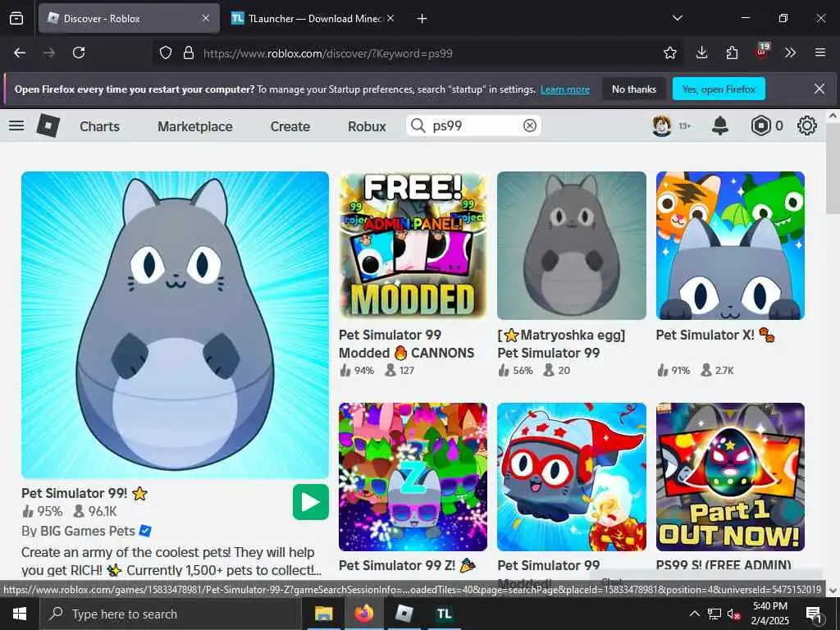The image size is (840, 630).
Task: Open the Robux balance icon
Action: point(760,126)
